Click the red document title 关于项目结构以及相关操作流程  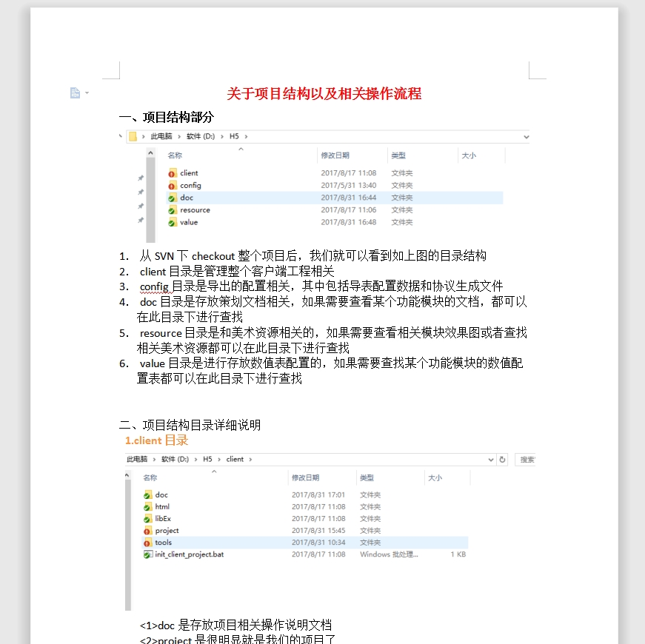click(x=324, y=94)
